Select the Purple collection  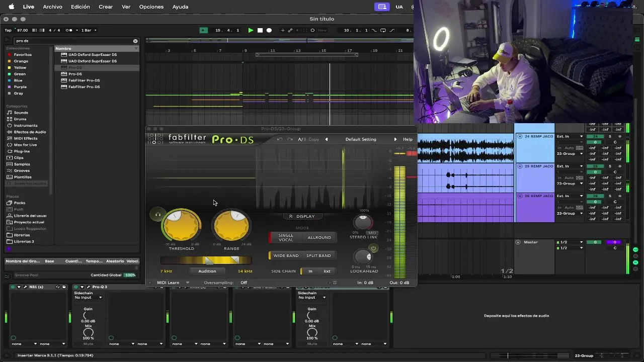pyautogui.click(x=20, y=86)
